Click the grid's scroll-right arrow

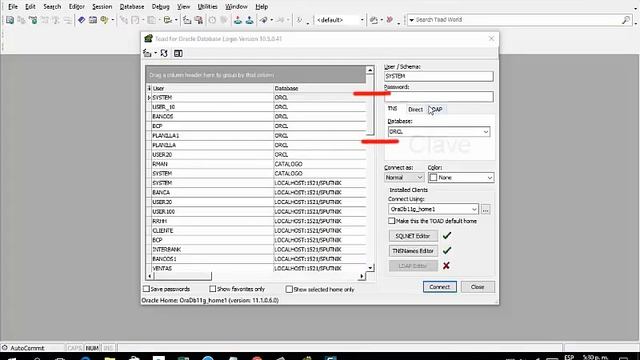[x=361, y=276]
